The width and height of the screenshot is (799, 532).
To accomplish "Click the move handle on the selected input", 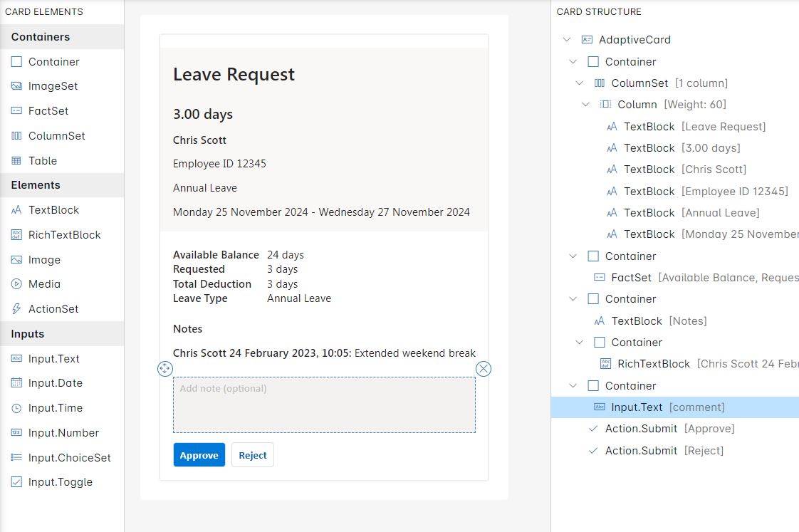I will pos(165,369).
